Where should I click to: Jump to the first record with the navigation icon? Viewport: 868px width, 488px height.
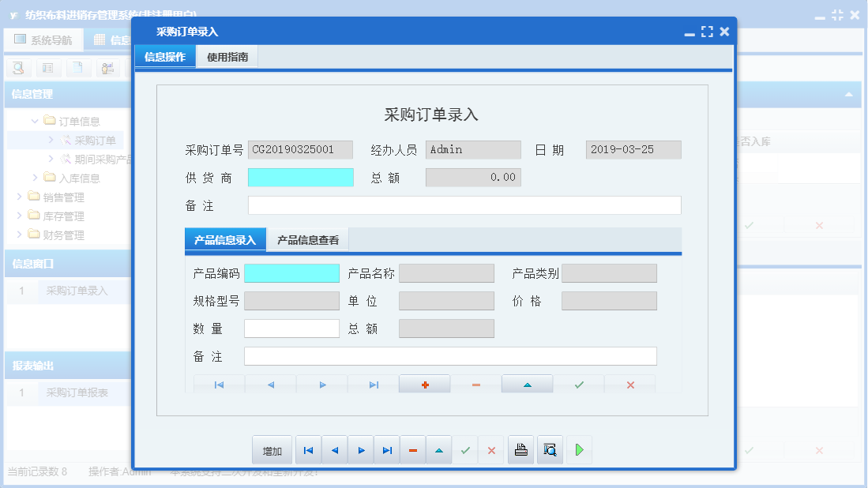point(309,449)
